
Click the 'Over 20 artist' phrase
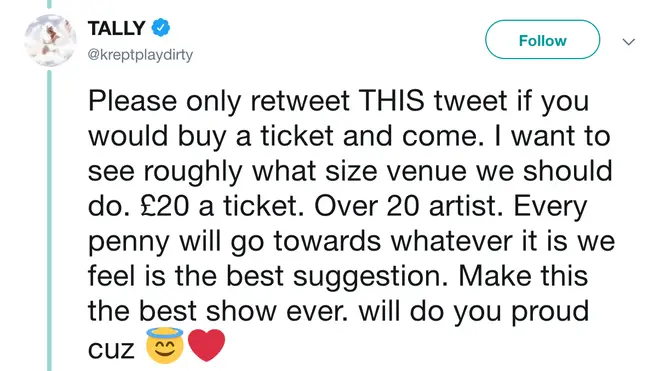pyautogui.click(x=408, y=206)
